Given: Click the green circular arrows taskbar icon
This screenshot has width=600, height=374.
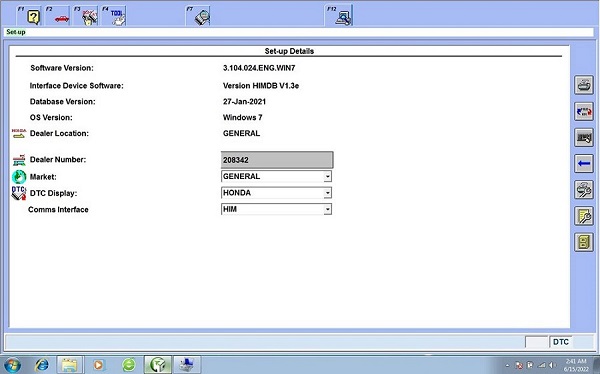Looking at the screenshot, I should coord(129,365).
